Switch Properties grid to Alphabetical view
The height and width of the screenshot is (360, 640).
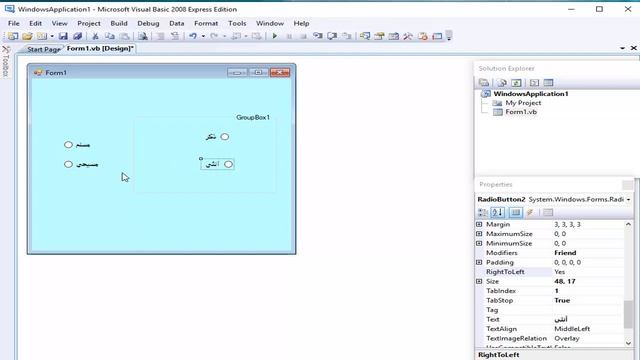[498, 212]
